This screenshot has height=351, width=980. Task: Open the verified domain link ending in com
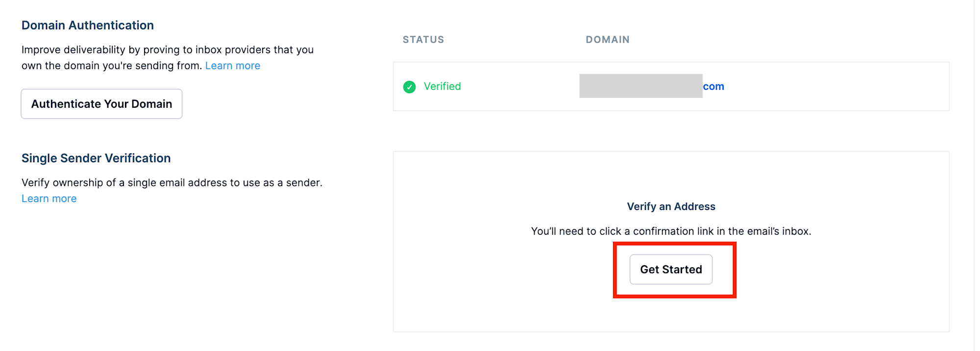coord(713,86)
